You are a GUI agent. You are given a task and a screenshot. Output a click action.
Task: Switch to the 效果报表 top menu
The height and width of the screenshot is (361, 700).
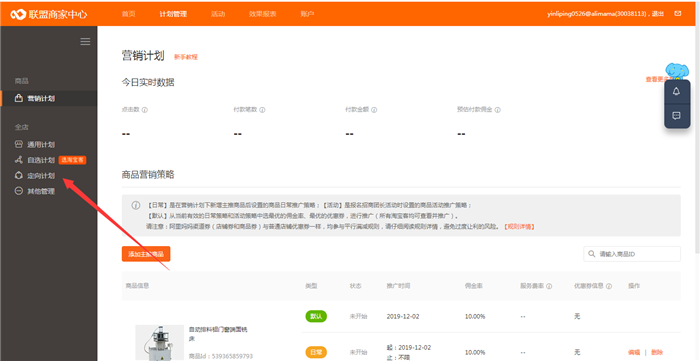pos(262,14)
